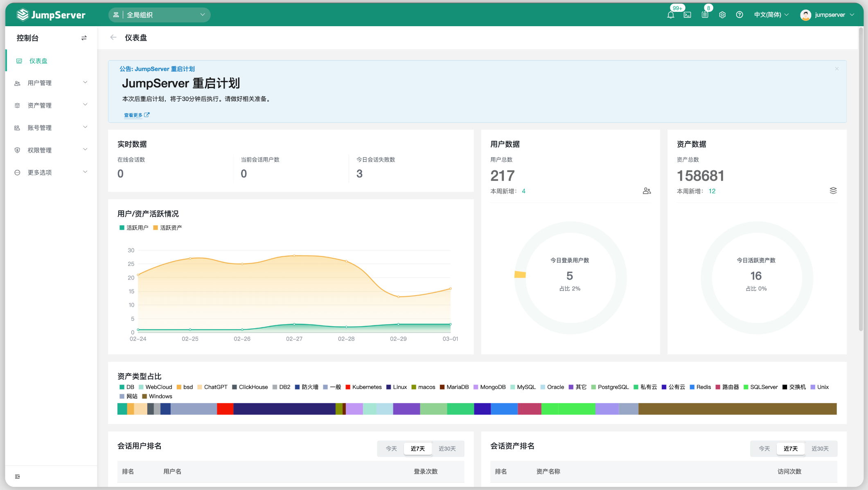Viewport: 868px width, 490px height.
Task: Toggle the Kubernetes legend entry
Action: (363, 387)
